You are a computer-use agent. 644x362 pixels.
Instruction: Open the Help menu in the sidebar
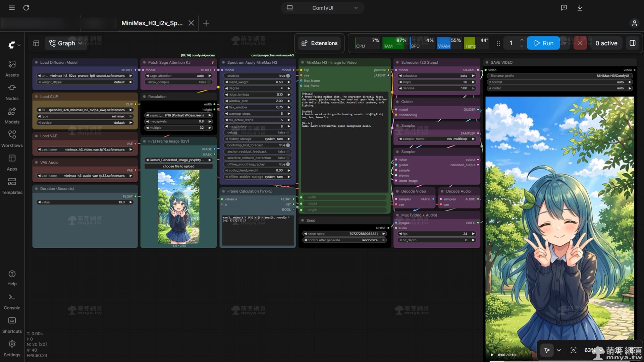[12, 278]
